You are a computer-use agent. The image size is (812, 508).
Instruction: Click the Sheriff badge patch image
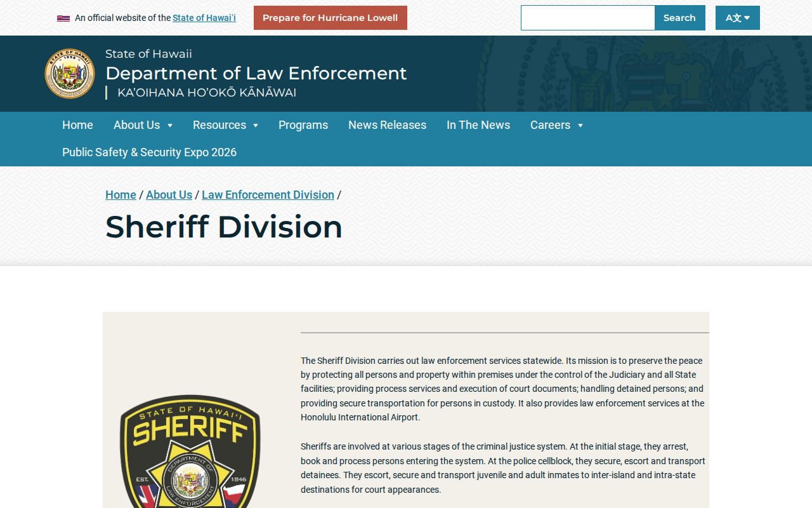190,451
